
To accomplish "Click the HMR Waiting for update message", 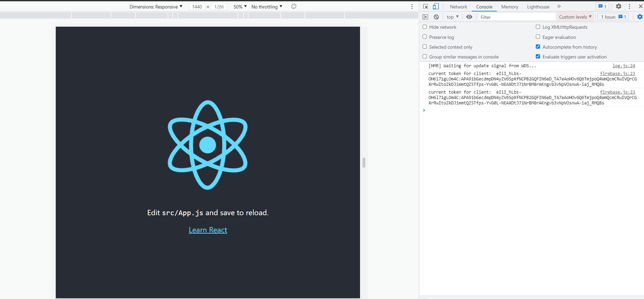I will [482, 66].
